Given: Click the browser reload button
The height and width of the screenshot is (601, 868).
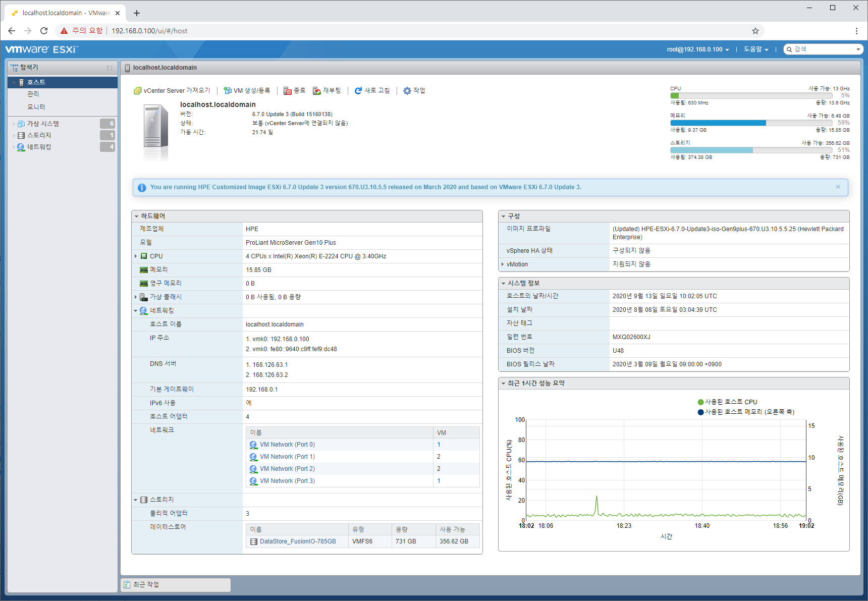Looking at the screenshot, I should (x=44, y=31).
